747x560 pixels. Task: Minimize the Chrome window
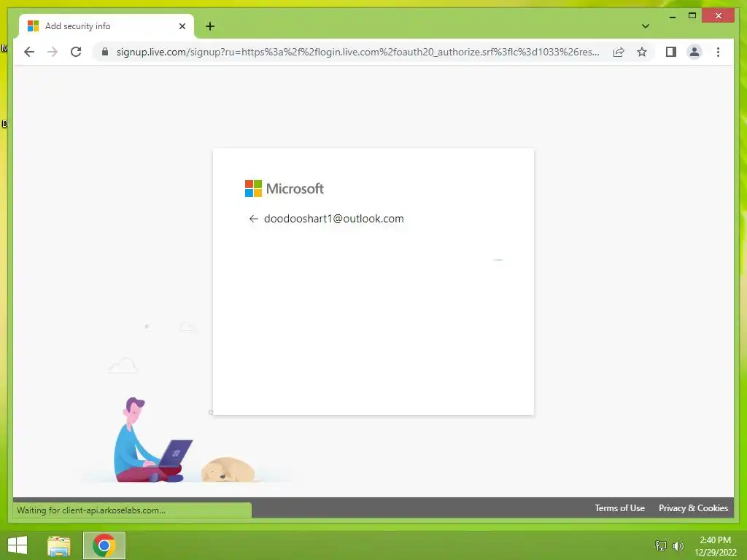(x=672, y=16)
